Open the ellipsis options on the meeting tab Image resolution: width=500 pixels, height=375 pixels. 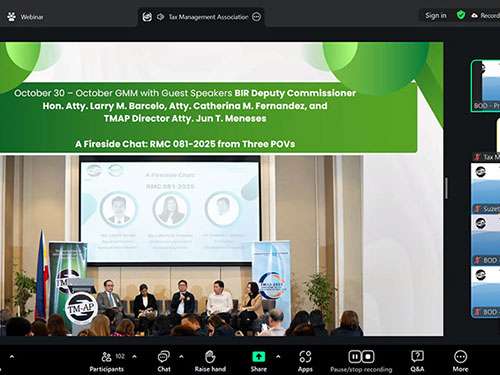pyautogui.click(x=256, y=17)
